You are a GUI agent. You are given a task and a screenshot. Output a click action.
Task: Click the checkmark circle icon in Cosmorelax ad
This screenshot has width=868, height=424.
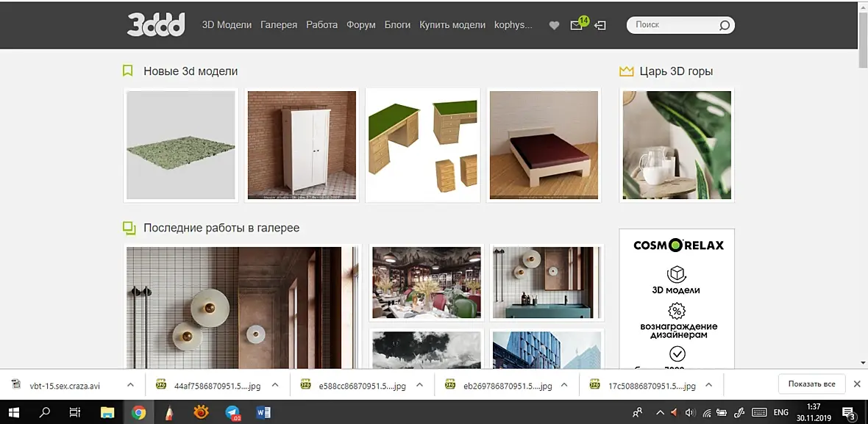point(677,353)
